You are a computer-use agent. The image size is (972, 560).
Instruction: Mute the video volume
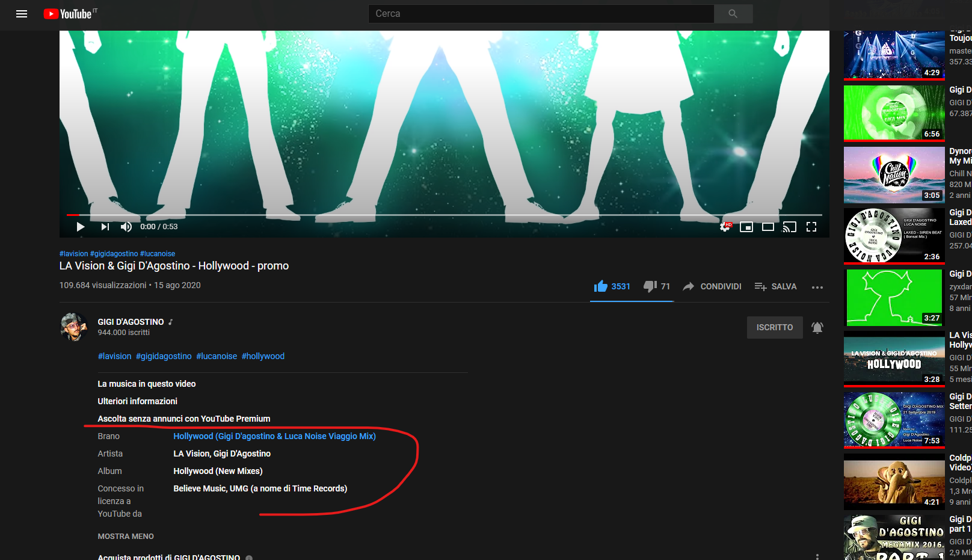(126, 227)
